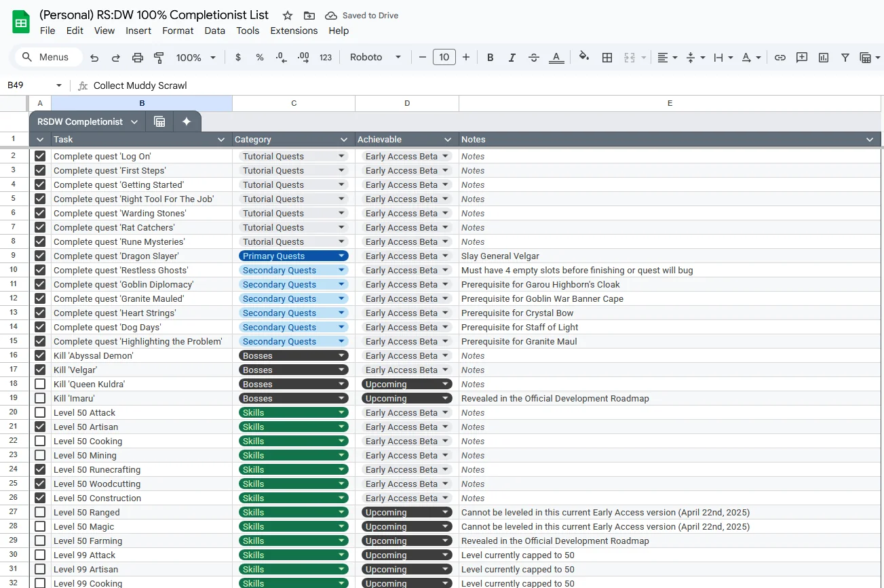The image size is (884, 588).
Task: Activate the paint format tool
Action: coord(159,58)
